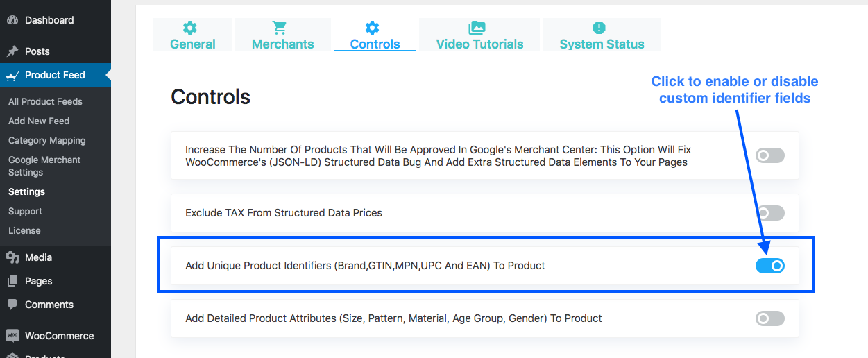This screenshot has height=358, width=868.
Task: Click the Posts pushpin icon
Action: point(12,51)
